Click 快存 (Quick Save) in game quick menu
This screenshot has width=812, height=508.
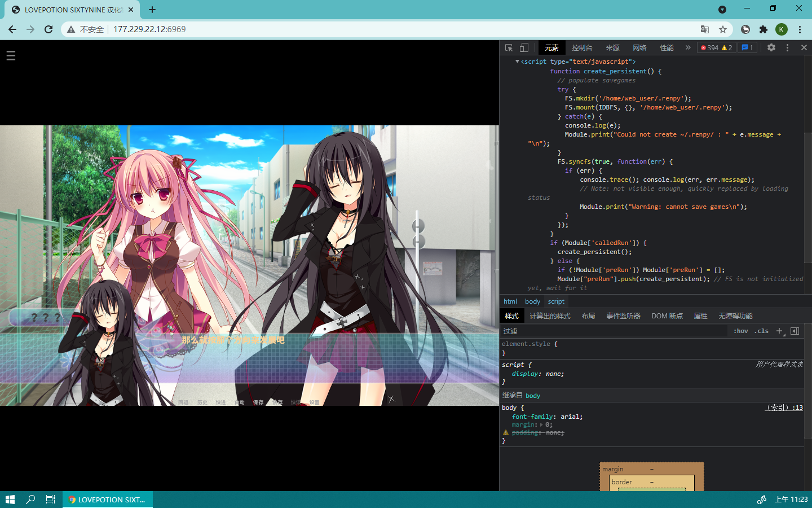[277, 402]
